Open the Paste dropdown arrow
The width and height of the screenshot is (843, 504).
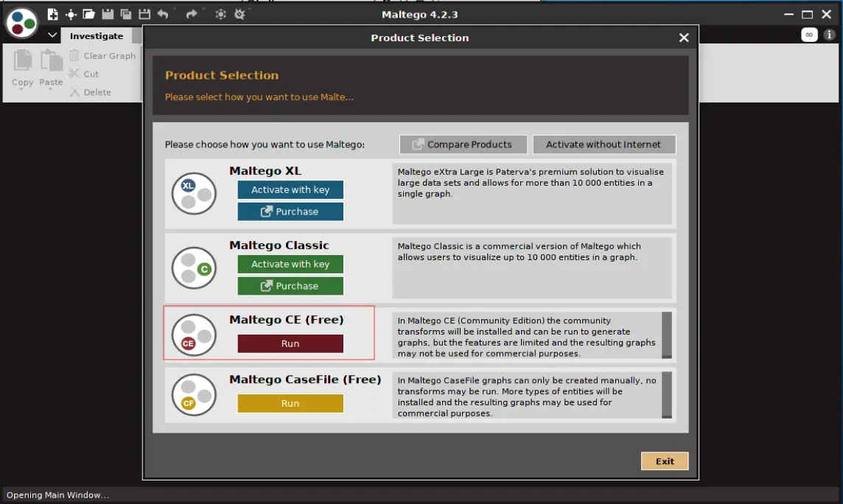click(51, 89)
